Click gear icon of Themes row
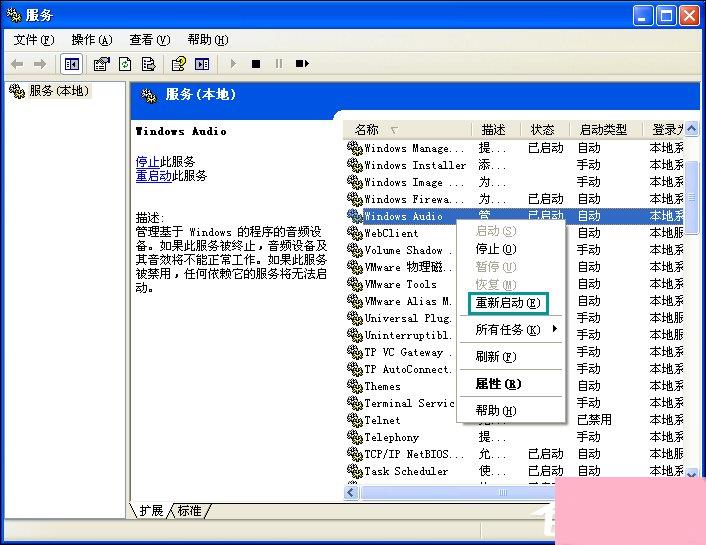The height and width of the screenshot is (545, 706). 354,386
